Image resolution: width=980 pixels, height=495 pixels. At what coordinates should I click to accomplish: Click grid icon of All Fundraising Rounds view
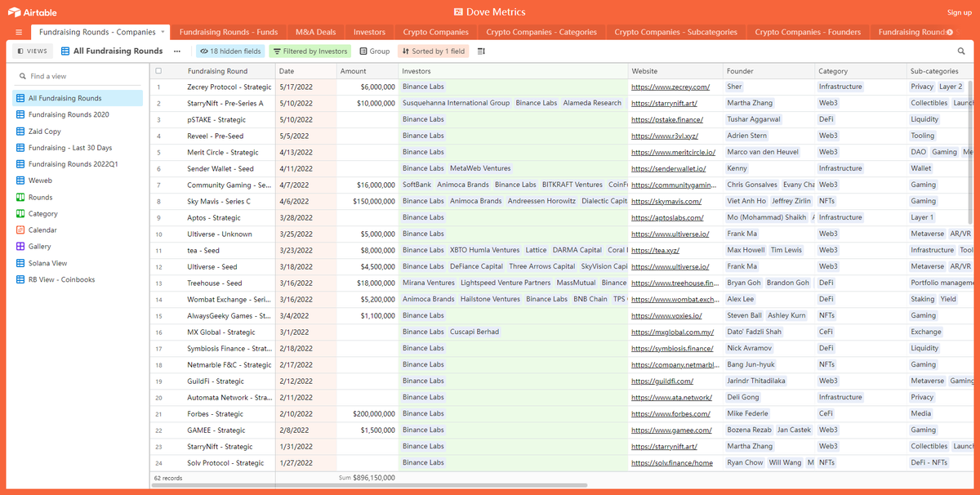pos(21,98)
